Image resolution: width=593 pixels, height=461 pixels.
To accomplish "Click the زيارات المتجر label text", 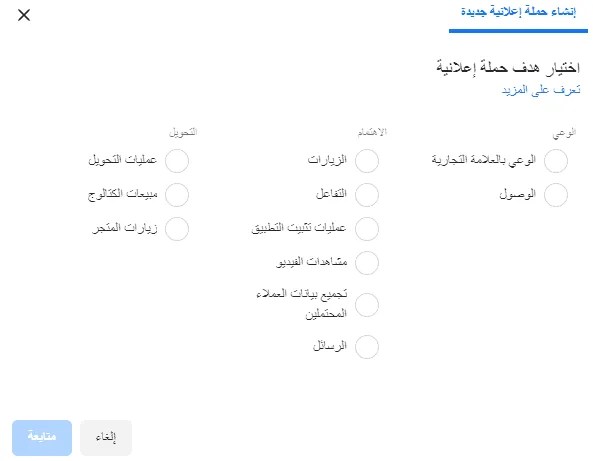I will pos(125,228).
